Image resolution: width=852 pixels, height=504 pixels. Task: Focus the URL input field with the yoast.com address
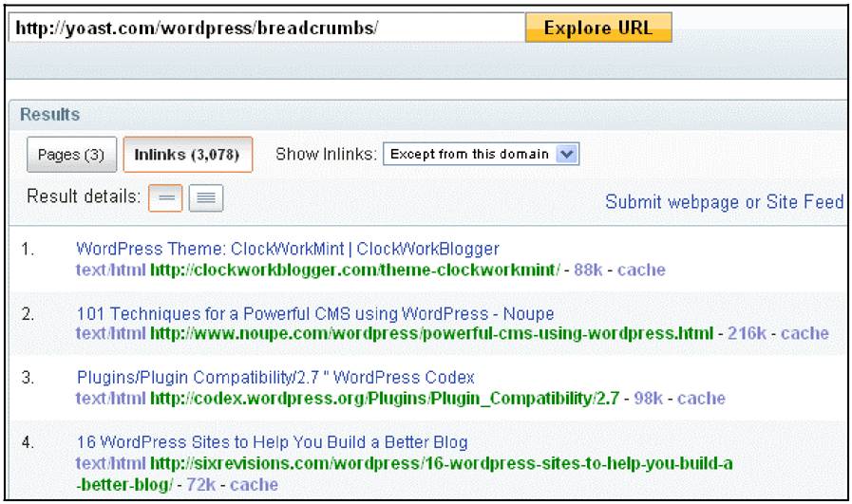(267, 28)
